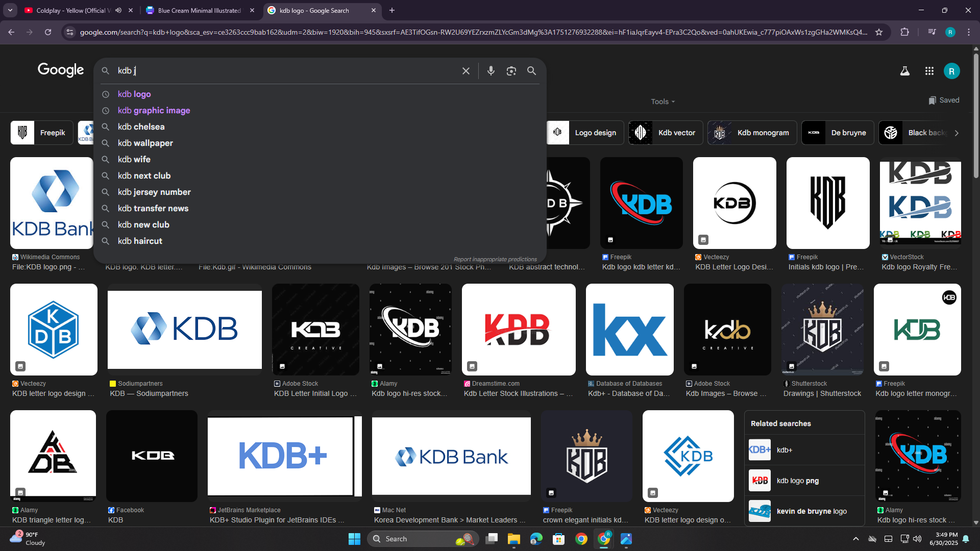Open Microsoft Edge from taskbar
The width and height of the screenshot is (980, 551).
tap(536, 539)
